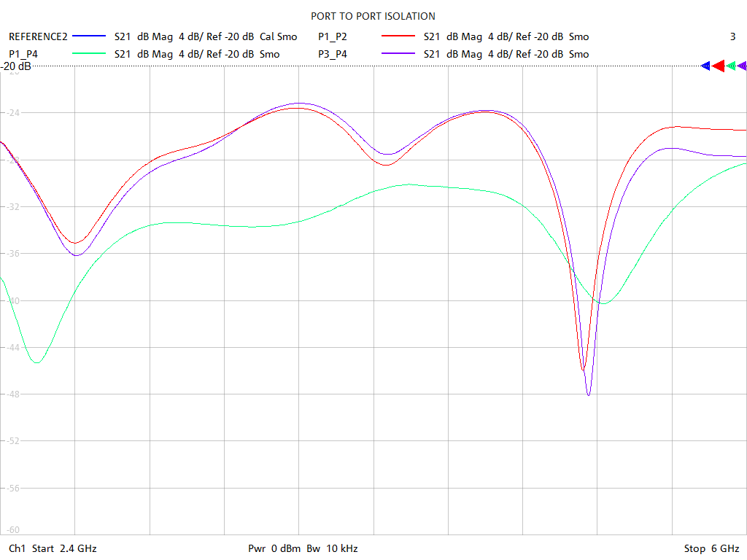Click the PORT TO PORT ISOLATION title
747x560 pixels.
click(373, 16)
